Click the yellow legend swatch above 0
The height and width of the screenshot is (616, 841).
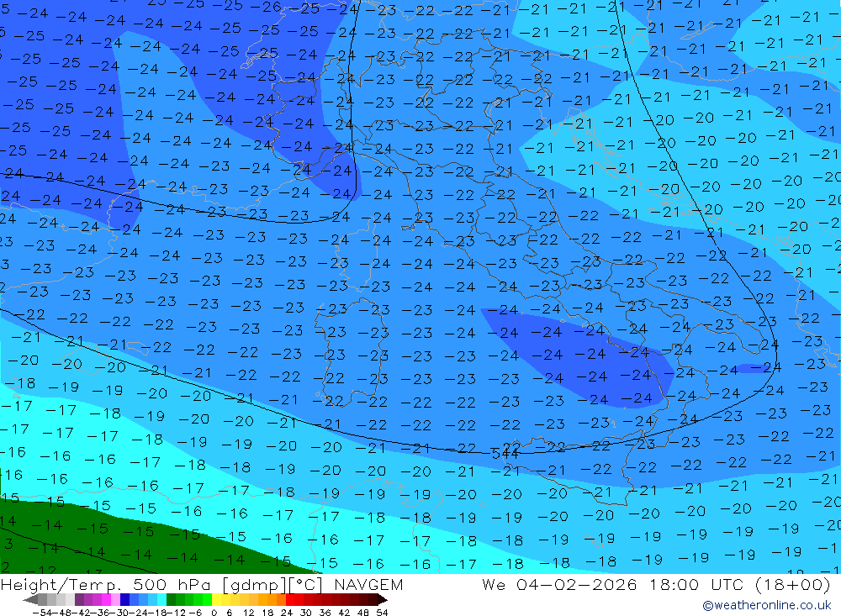click(x=217, y=599)
